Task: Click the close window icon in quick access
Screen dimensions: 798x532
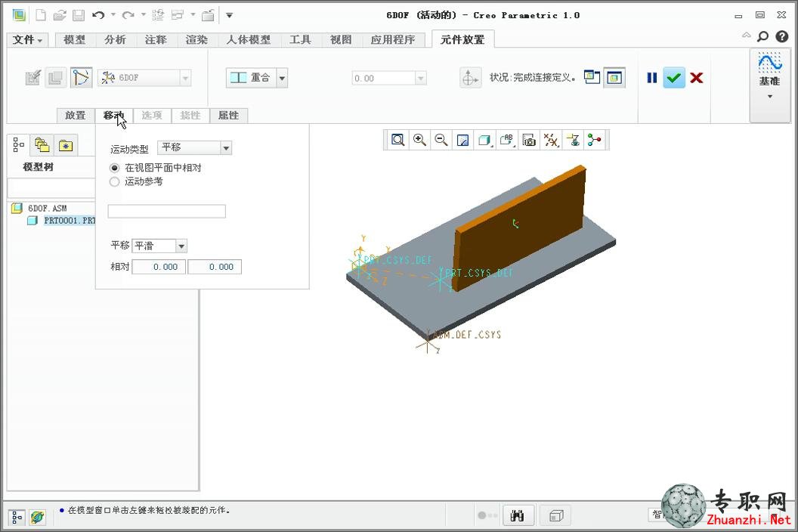Action: click(x=208, y=15)
